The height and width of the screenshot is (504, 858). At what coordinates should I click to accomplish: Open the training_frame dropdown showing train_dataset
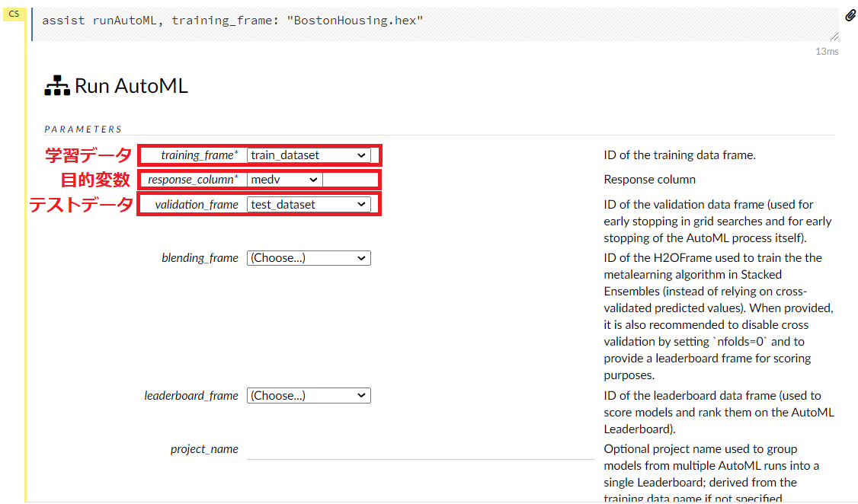(309, 155)
